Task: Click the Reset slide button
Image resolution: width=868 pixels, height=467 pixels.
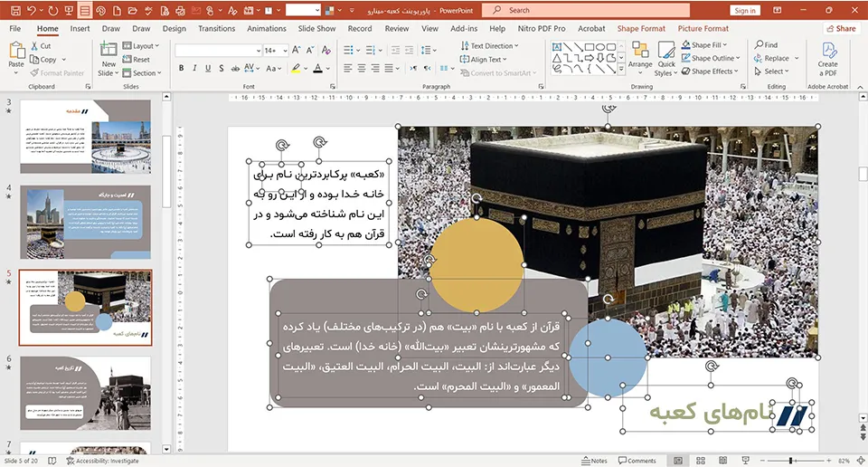Action: pyautogui.click(x=137, y=59)
